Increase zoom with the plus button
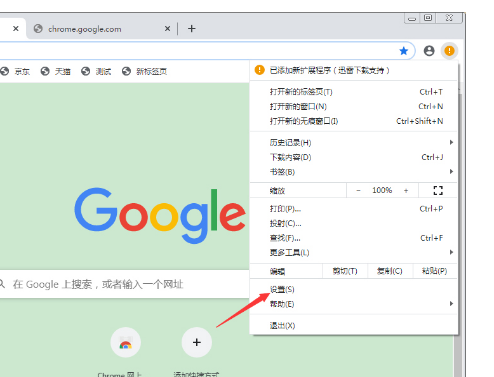Image resolution: width=494 pixels, height=377 pixels. (x=406, y=191)
